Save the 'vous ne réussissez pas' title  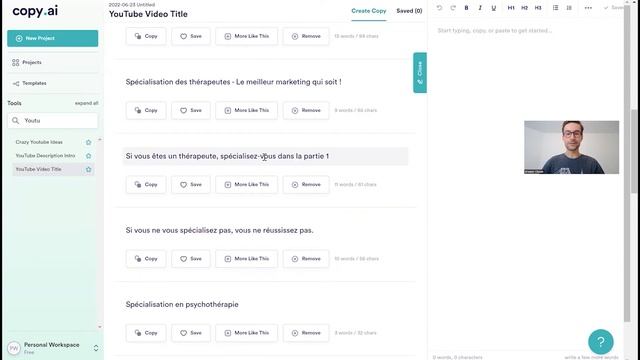pyautogui.click(x=191, y=259)
